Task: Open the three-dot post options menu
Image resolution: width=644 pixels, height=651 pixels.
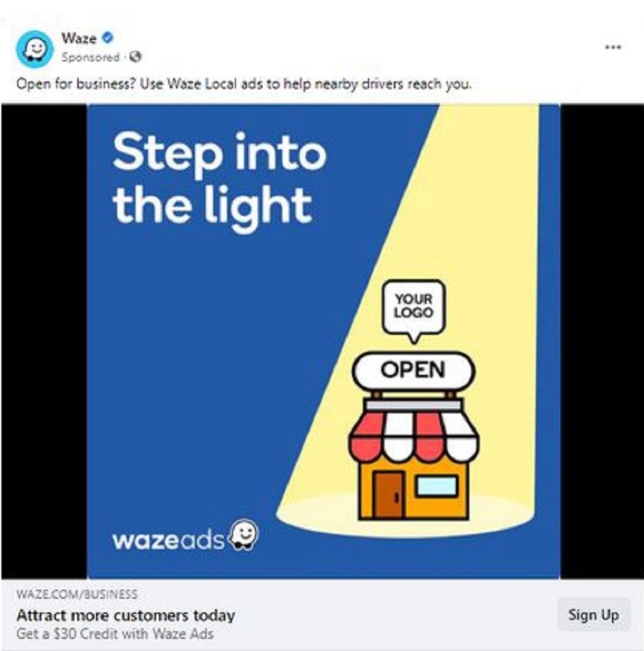Action: (x=613, y=47)
